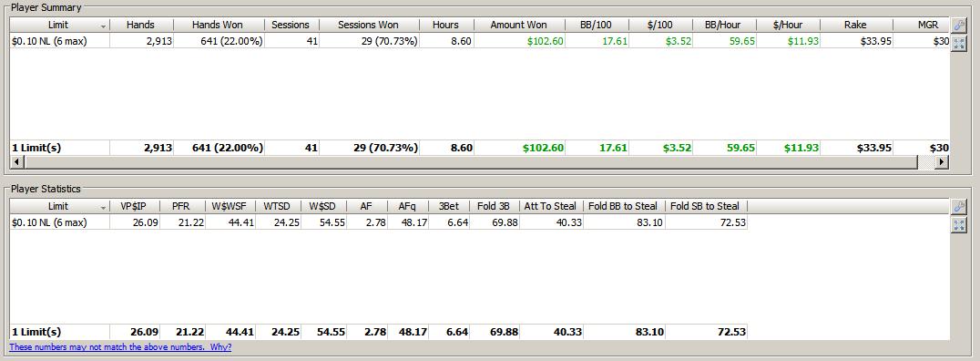This screenshot has height=361, width=980.
Task: Click scroll-right arrow in Player Summary
Action: tap(942, 162)
